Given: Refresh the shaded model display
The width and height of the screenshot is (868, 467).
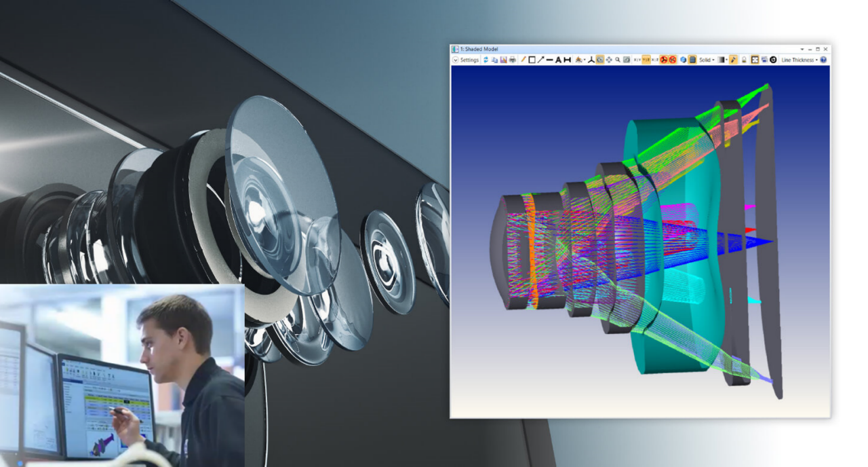Looking at the screenshot, I should click(x=487, y=60).
